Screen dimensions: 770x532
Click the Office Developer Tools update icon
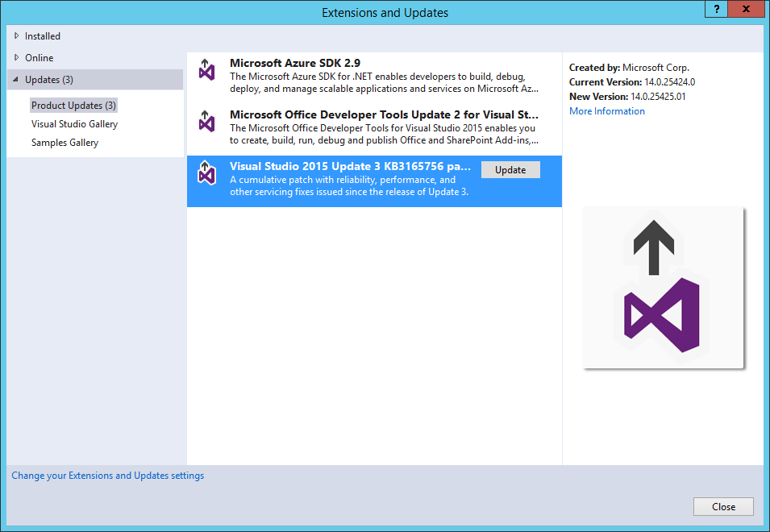click(x=206, y=121)
